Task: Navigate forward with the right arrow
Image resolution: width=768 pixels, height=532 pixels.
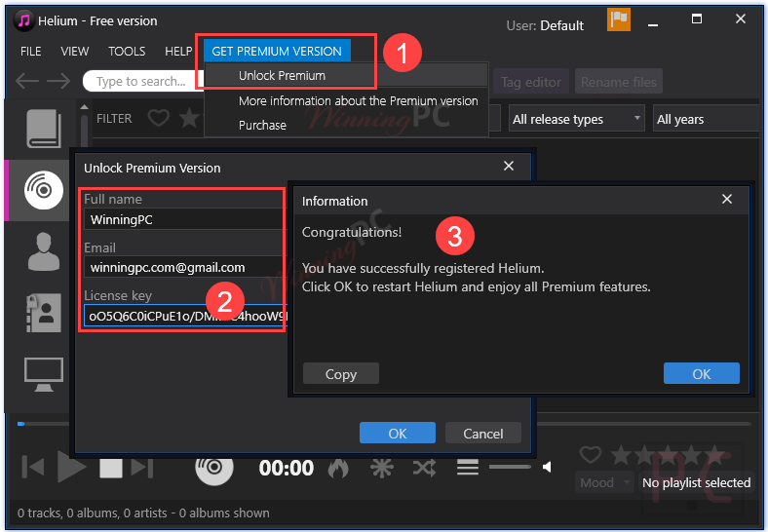Action: pyautogui.click(x=58, y=81)
